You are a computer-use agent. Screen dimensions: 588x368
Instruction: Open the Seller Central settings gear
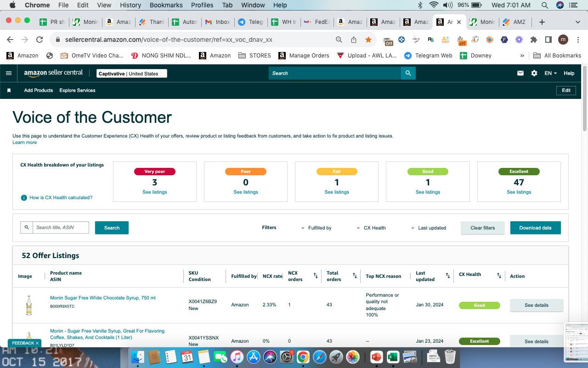point(534,73)
